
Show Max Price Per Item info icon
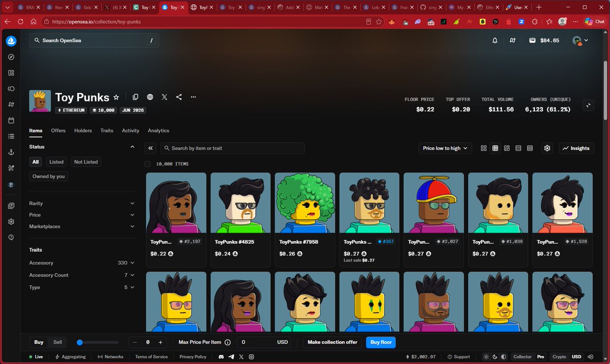pyautogui.click(x=227, y=342)
